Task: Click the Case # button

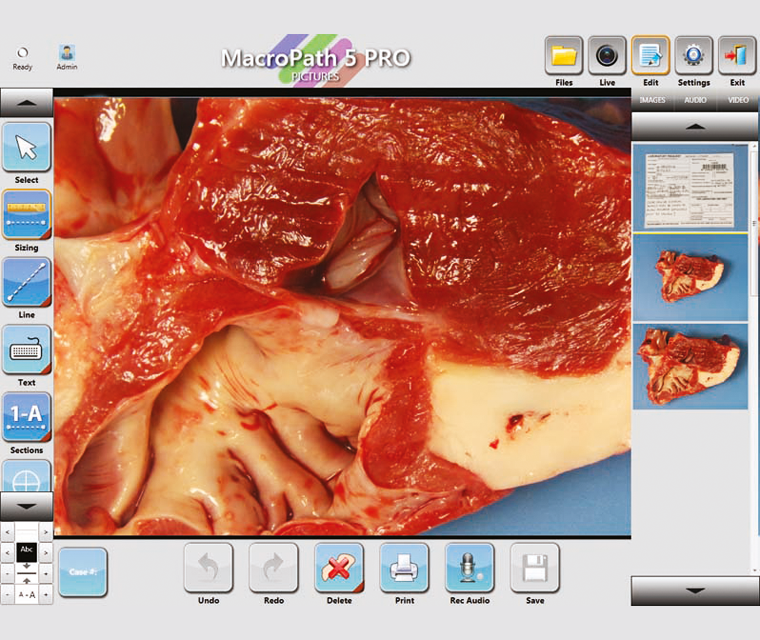Action: 82,572
